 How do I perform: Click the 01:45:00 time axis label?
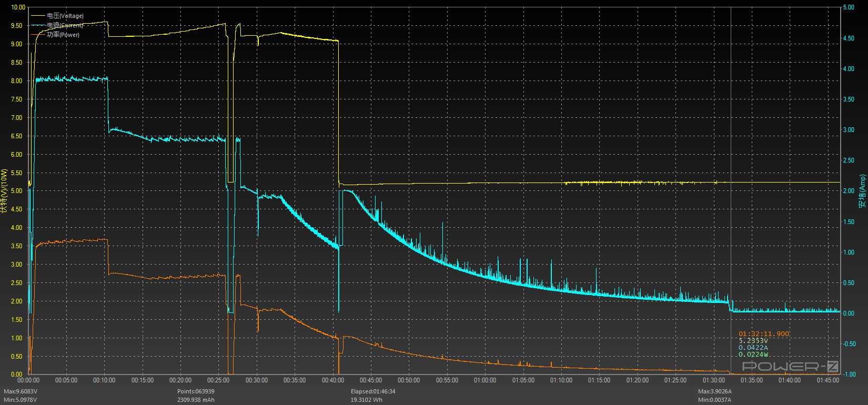(x=827, y=380)
